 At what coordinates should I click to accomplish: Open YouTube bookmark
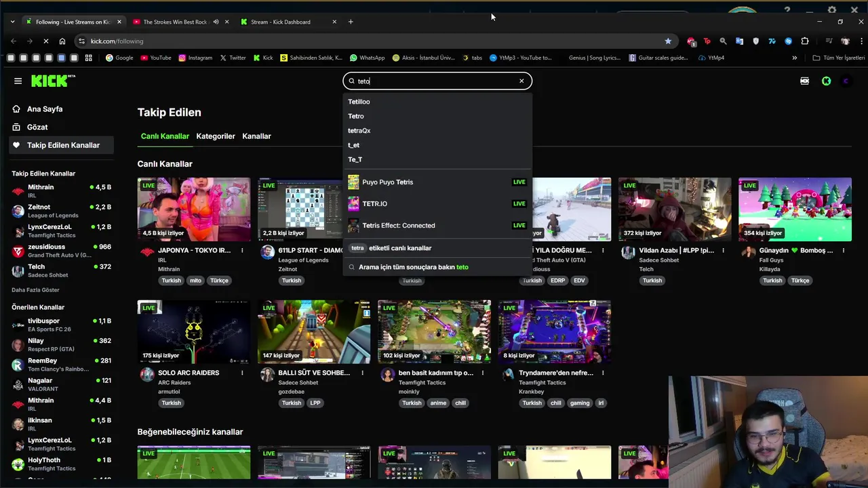coord(156,58)
